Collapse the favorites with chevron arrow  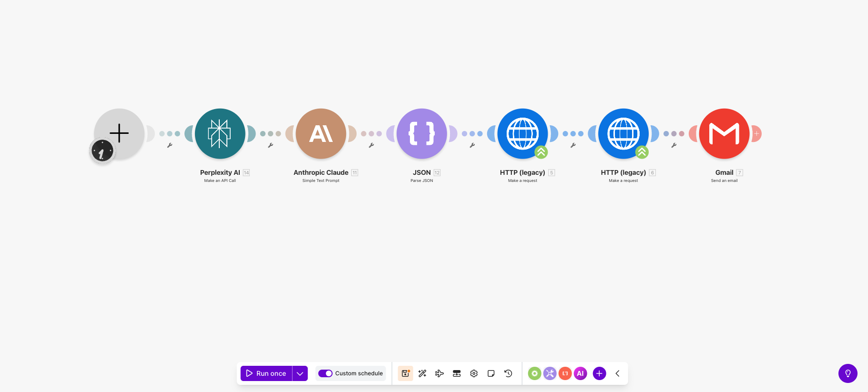click(x=617, y=373)
